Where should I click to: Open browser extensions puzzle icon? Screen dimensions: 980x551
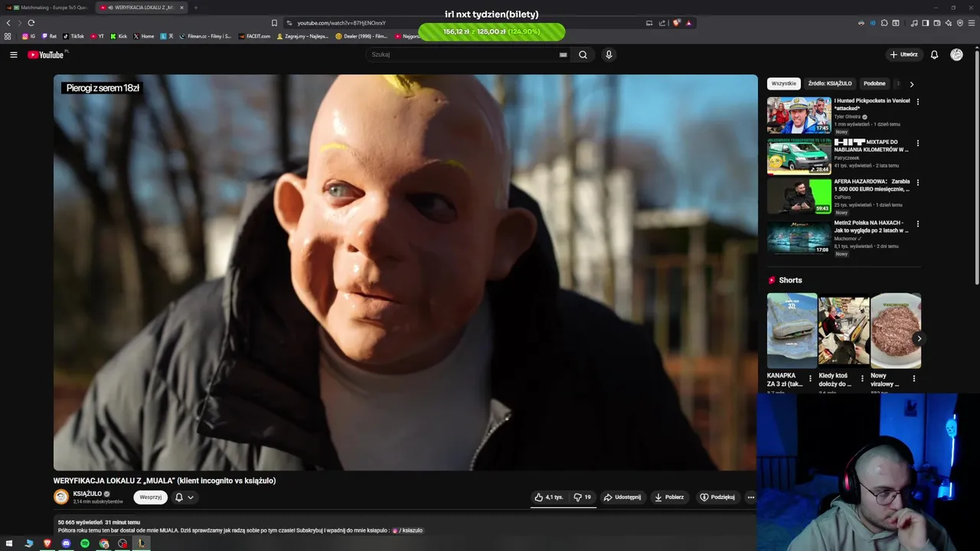[x=884, y=23]
